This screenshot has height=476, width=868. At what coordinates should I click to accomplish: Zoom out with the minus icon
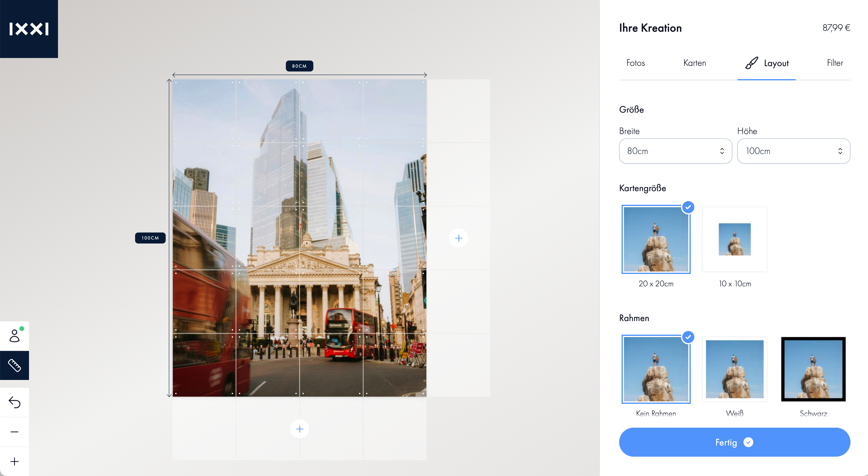(x=14, y=432)
